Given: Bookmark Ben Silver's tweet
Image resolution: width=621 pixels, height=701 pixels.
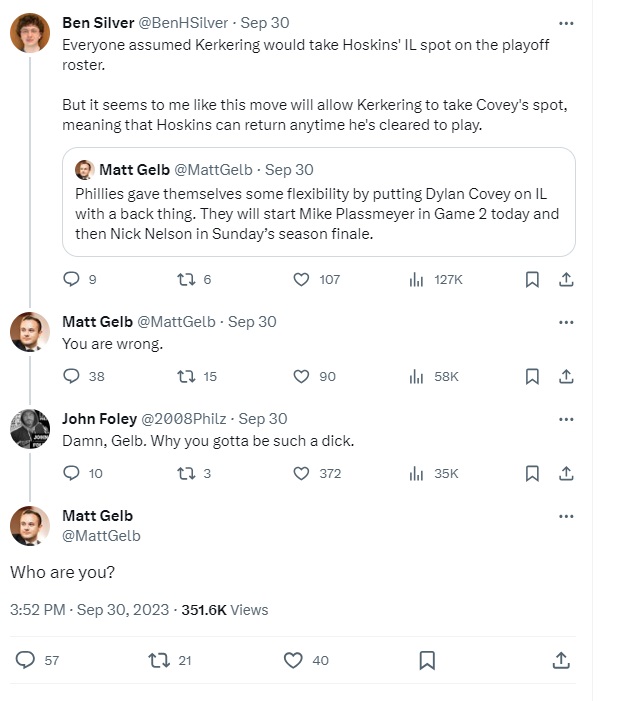Looking at the screenshot, I should 533,280.
